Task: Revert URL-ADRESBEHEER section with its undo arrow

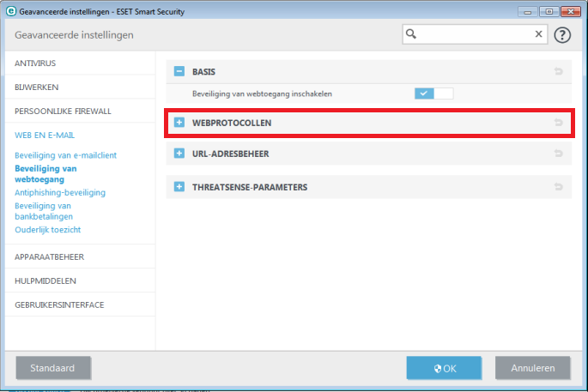Action: 558,154
